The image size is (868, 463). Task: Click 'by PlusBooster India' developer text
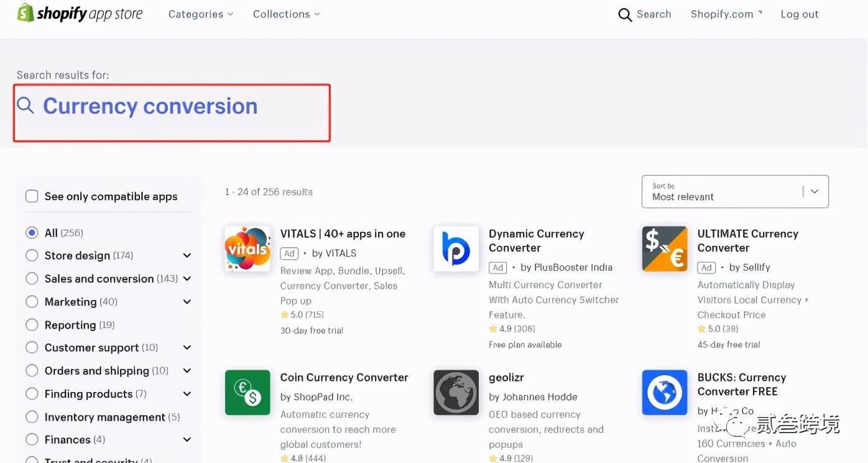pyautogui.click(x=566, y=268)
